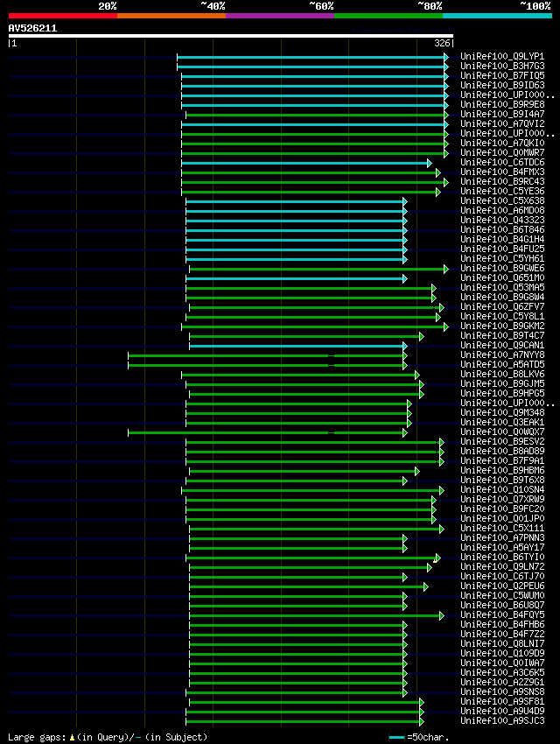Open hit UniRef100_C5YE36
Screen dimensions: 560x744
tap(502, 191)
